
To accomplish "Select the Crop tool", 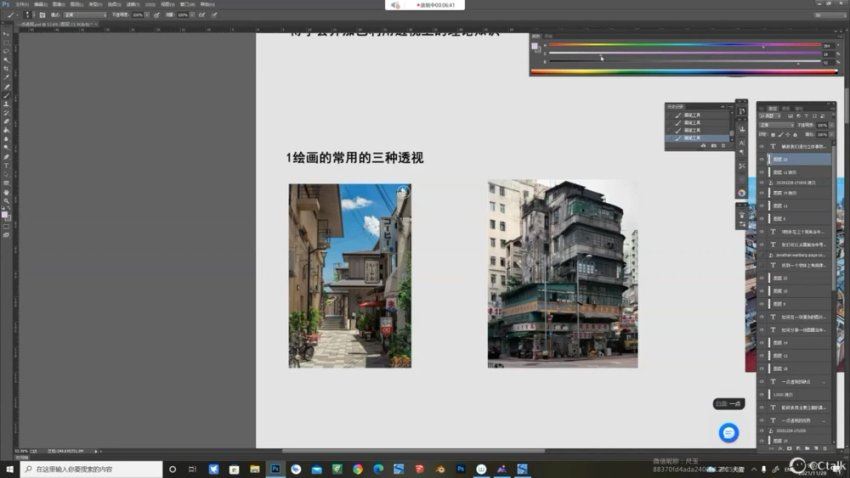I will coord(7,68).
